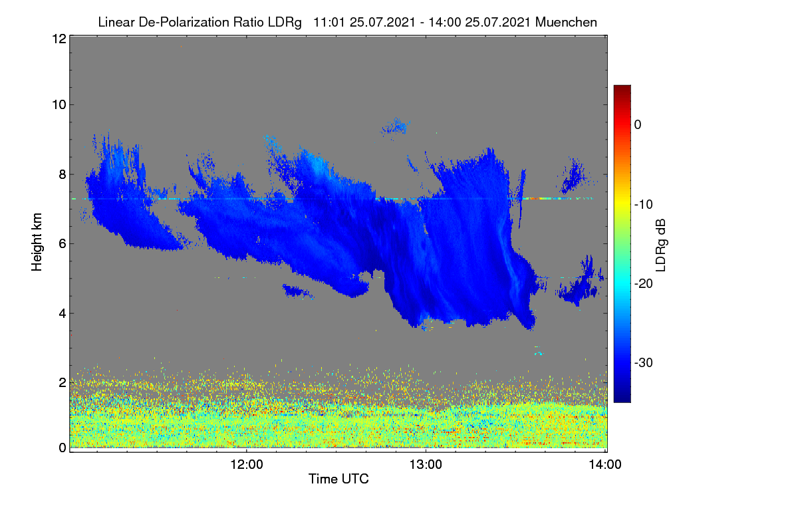Viewport: 798px width, 532px height.
Task: Click the height axis label '4'
Action: (62, 313)
